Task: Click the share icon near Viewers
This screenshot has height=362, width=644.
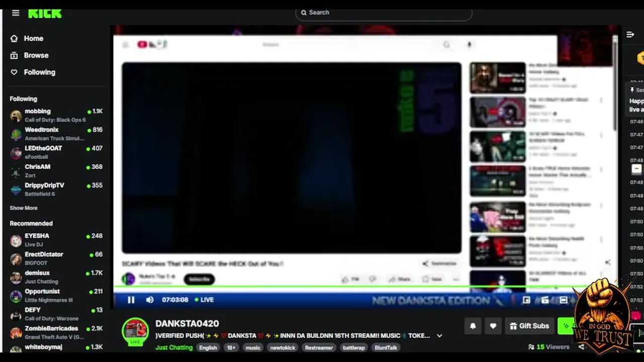Action: click(582, 347)
